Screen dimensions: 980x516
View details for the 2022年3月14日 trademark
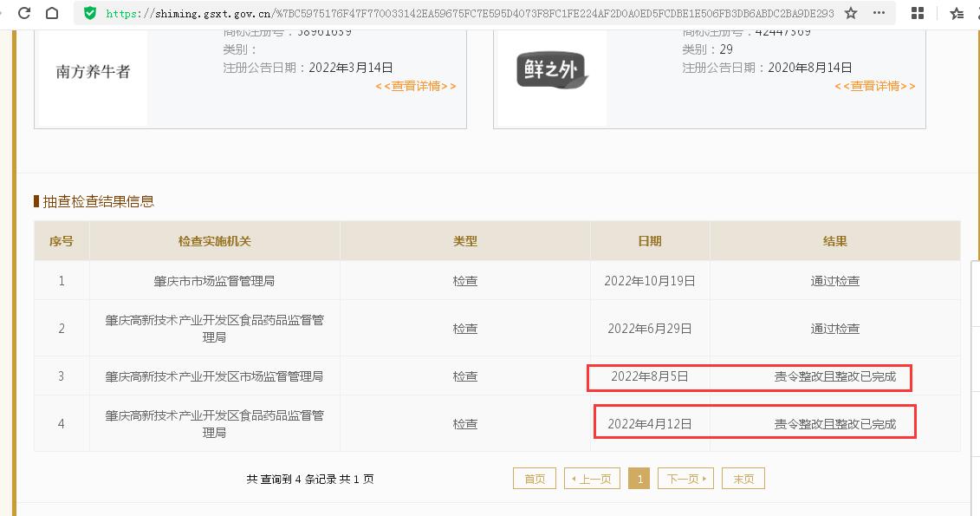(x=416, y=86)
